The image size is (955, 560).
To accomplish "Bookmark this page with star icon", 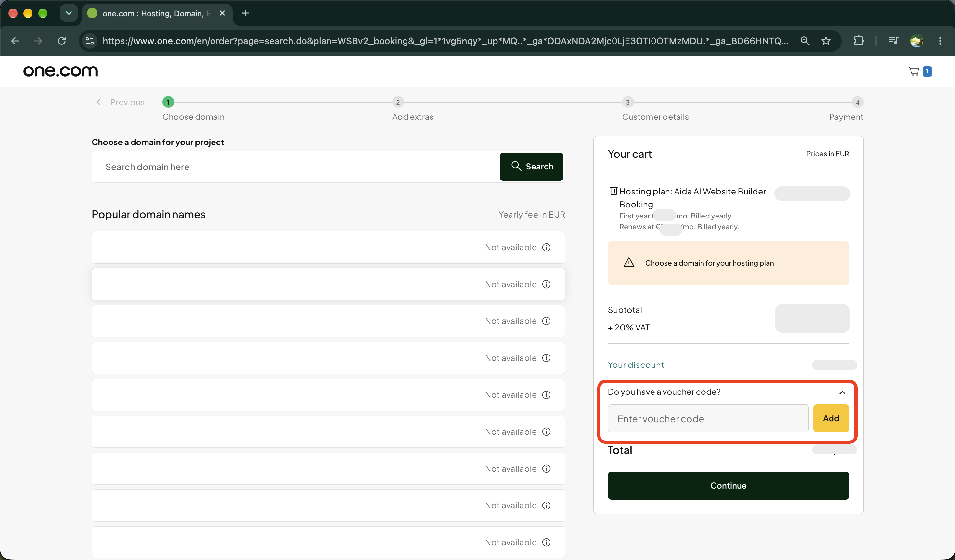I will (x=826, y=41).
